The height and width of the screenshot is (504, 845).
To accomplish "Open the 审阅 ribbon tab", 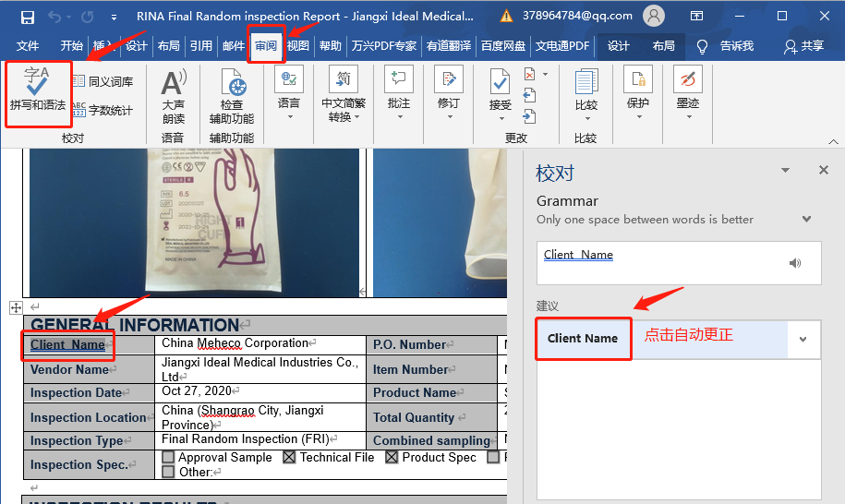I will pos(266,46).
